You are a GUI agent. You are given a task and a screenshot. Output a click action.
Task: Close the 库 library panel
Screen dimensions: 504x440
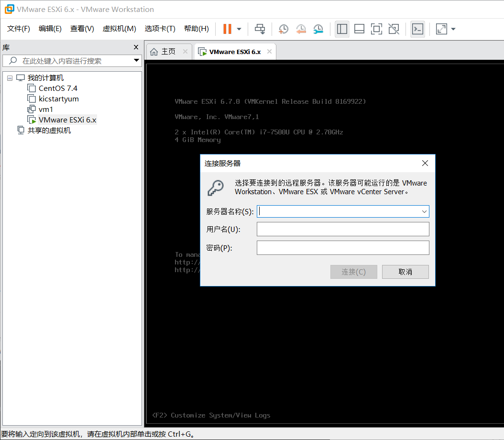(136, 47)
